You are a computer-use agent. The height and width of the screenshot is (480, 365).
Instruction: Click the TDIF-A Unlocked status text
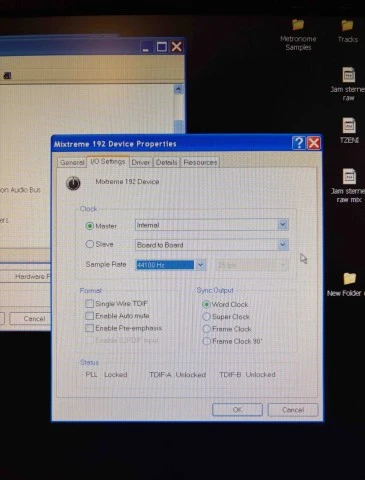coord(177,375)
